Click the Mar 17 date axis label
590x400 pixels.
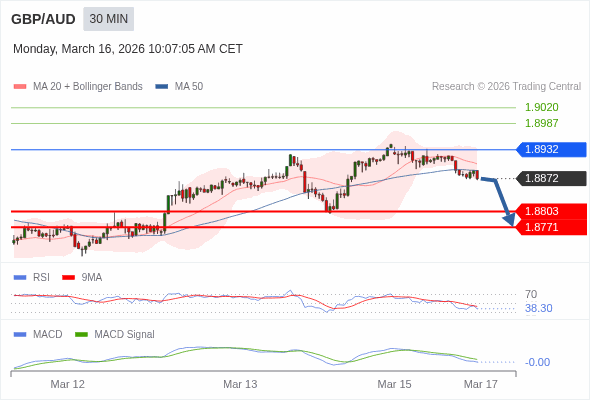pyautogui.click(x=481, y=384)
